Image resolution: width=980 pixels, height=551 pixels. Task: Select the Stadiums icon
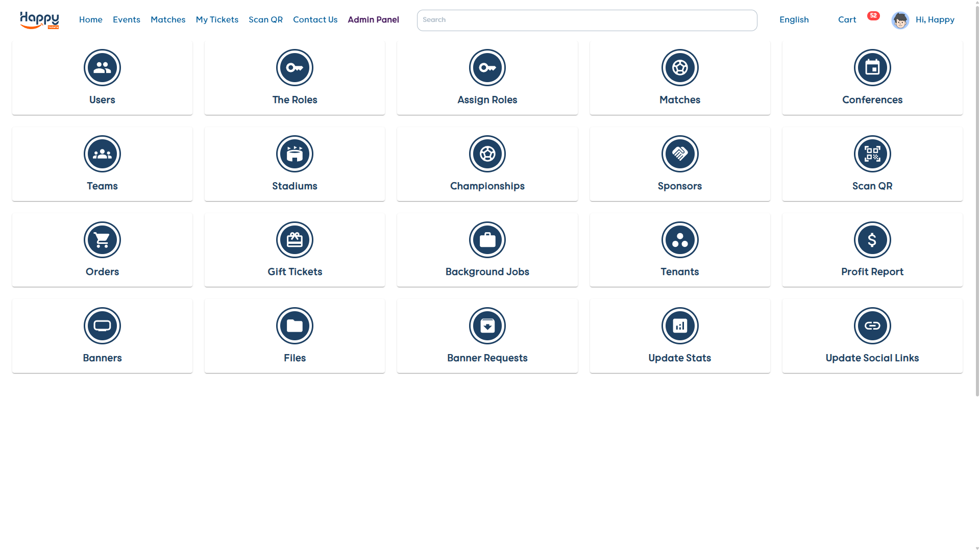[295, 154]
